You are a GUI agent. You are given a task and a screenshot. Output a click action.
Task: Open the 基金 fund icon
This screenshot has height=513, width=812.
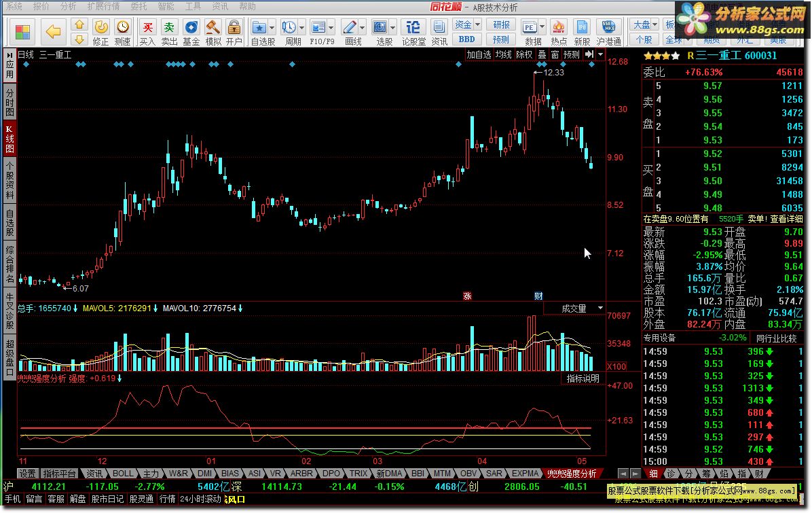[191, 27]
